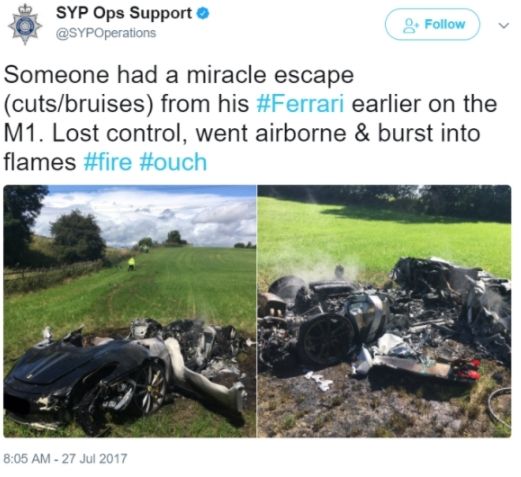Open the tweet options chevron menu
521x477 pixels.
point(503,25)
